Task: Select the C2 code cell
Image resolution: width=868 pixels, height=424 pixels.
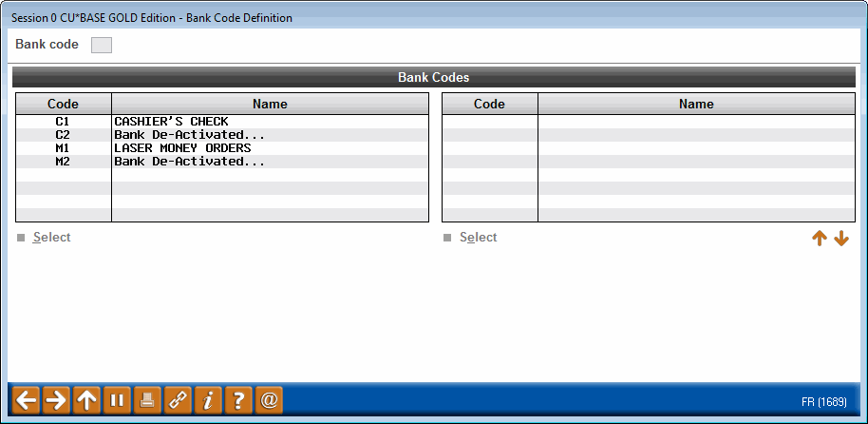Action: pos(63,135)
